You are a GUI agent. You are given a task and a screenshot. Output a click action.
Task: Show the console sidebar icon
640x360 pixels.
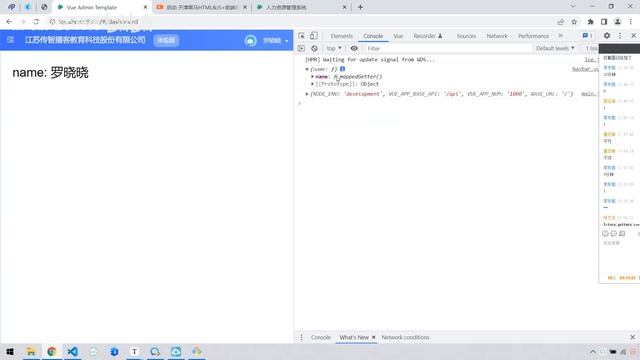(301, 48)
